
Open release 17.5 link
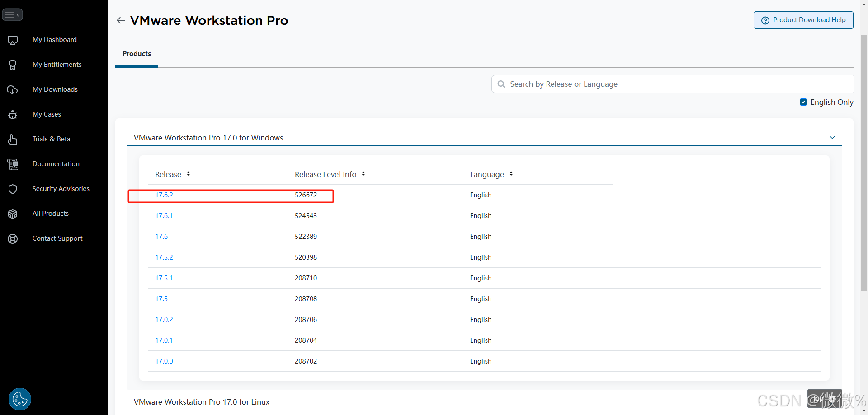tap(161, 299)
